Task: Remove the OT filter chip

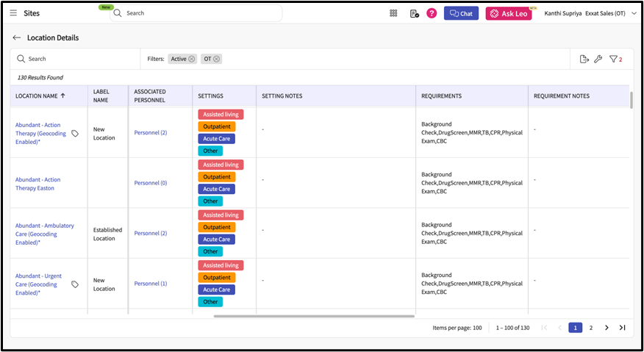Action: tap(217, 59)
